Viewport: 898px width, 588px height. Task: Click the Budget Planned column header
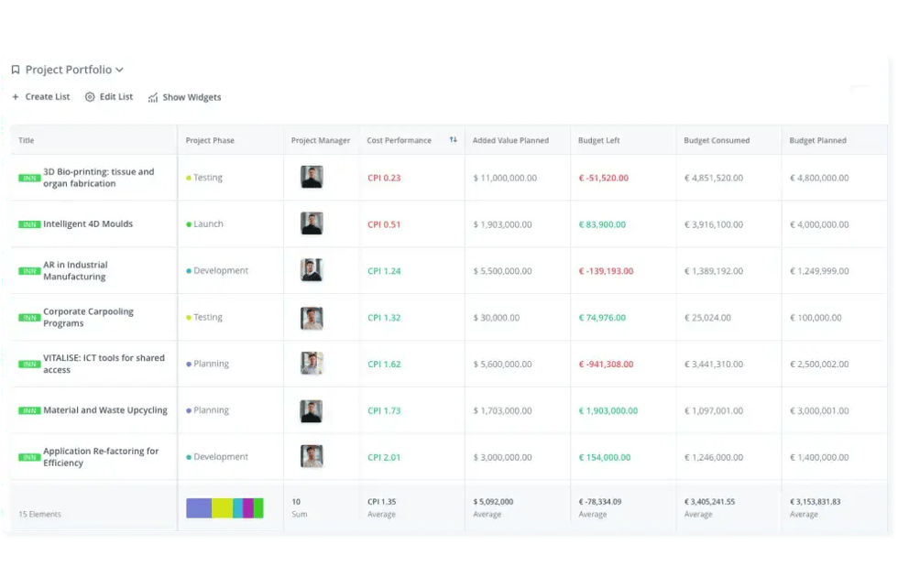click(817, 140)
